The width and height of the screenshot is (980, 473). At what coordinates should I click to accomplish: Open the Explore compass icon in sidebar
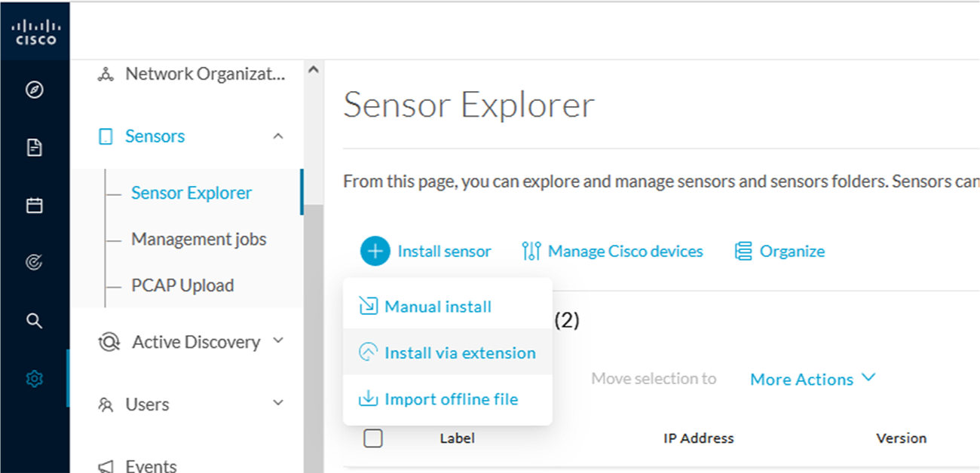(35, 90)
